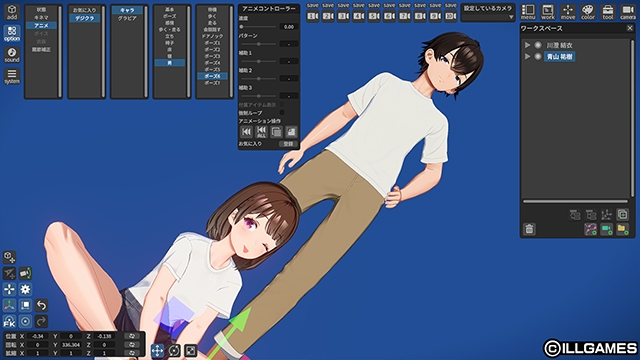Toggle the FK mode button
Image resolution: width=640 pixels, height=360 pixels.
(x=9, y=321)
